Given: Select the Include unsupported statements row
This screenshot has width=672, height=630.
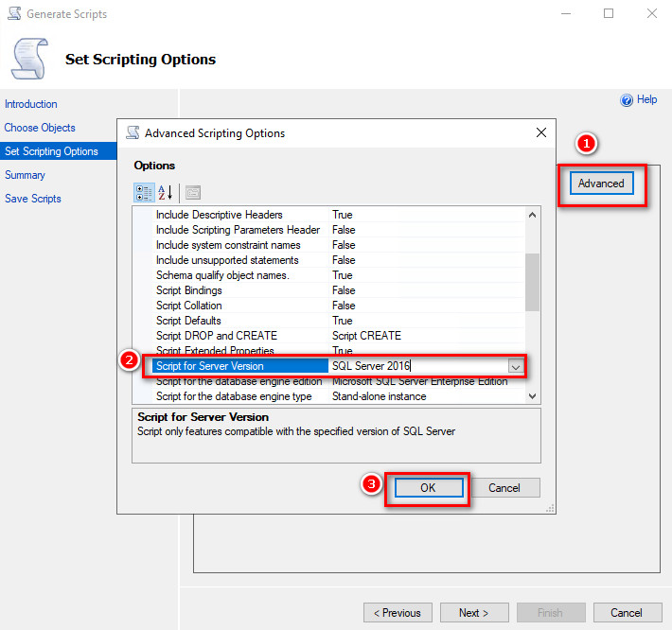Looking at the screenshot, I should 339,260.
